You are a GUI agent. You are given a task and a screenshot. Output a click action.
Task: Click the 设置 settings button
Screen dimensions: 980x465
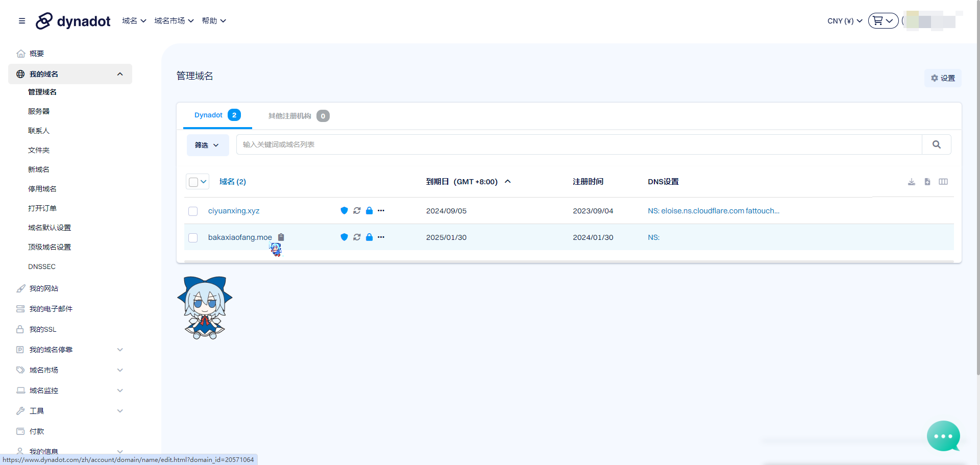tap(943, 78)
